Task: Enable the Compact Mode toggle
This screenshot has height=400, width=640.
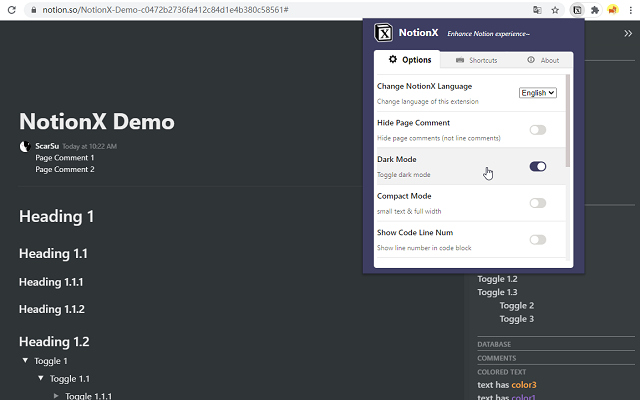Action: point(538,203)
